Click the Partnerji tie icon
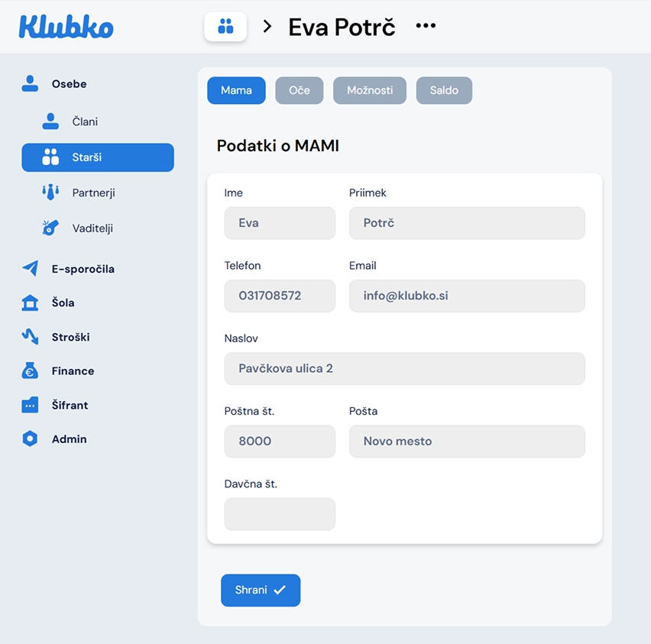Viewport: 651px width, 644px height. click(50, 193)
